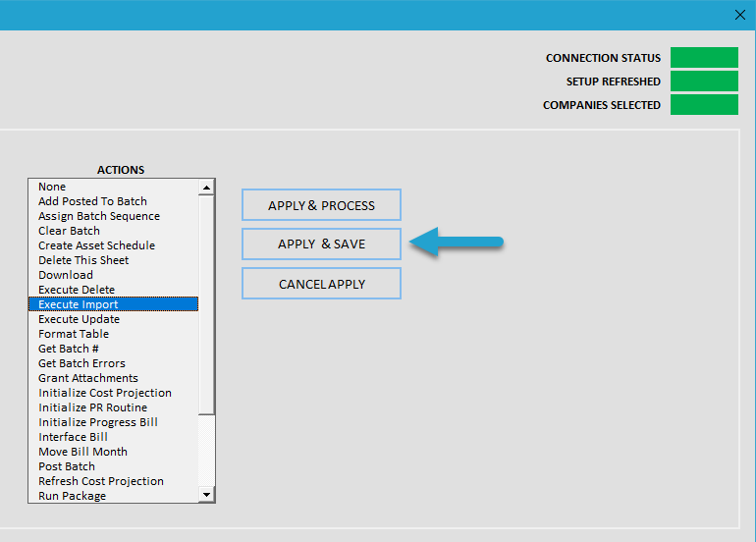756x542 pixels.
Task: Select Refresh Cost Projection action
Action: pyautogui.click(x=113, y=481)
